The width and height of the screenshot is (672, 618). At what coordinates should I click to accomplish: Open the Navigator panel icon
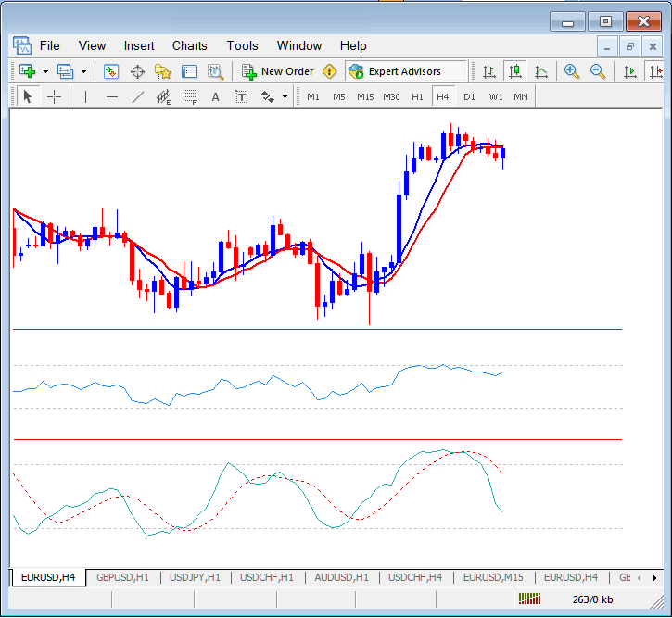tap(163, 71)
